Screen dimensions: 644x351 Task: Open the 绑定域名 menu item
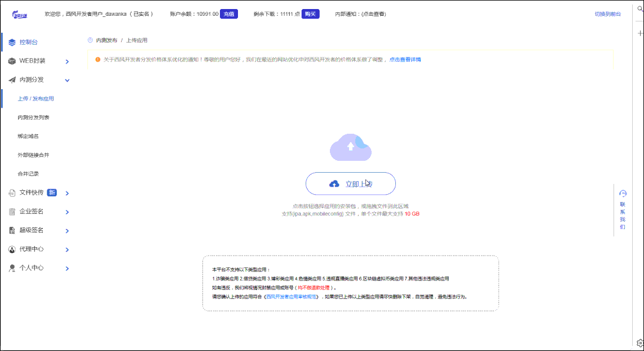coord(28,136)
